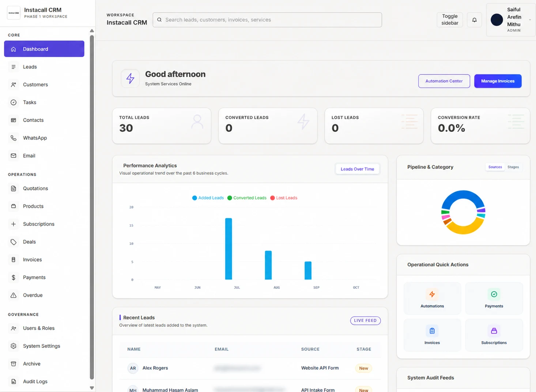This screenshot has height=392, width=536.
Task: Switch to the Sources tab
Action: 495,167
